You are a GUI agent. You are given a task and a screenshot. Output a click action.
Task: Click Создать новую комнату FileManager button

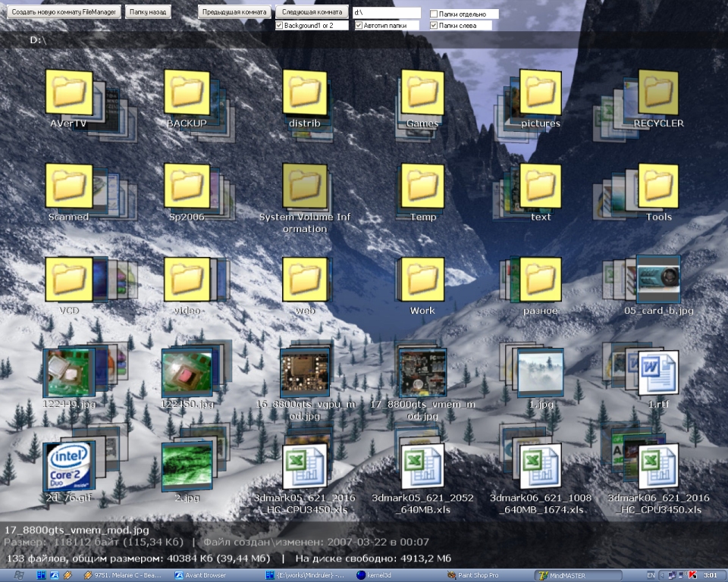pos(64,12)
